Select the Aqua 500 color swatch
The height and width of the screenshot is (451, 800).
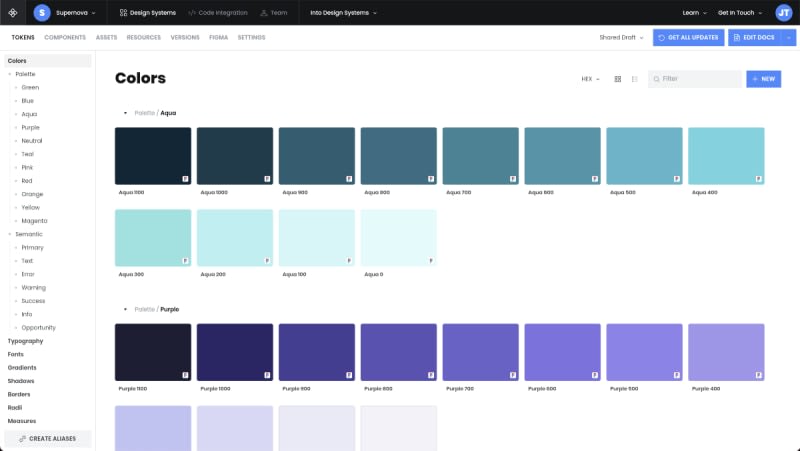click(x=644, y=156)
